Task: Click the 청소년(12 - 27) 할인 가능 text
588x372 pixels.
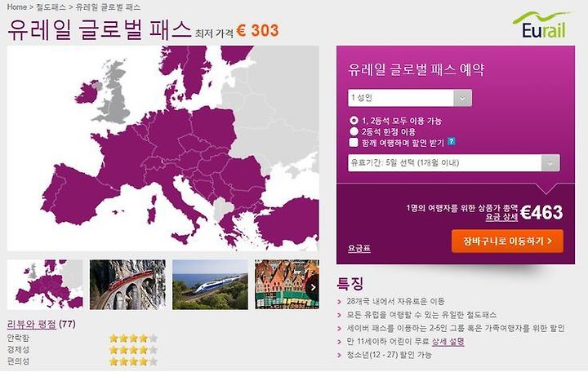Action: (390, 355)
